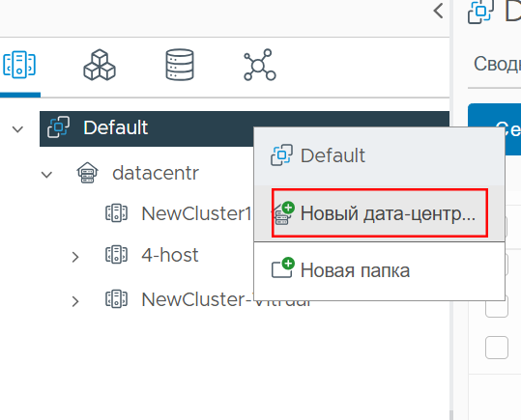The height and width of the screenshot is (420, 521).
Task: Collapse the Default root node chevron
Action: 17,128
